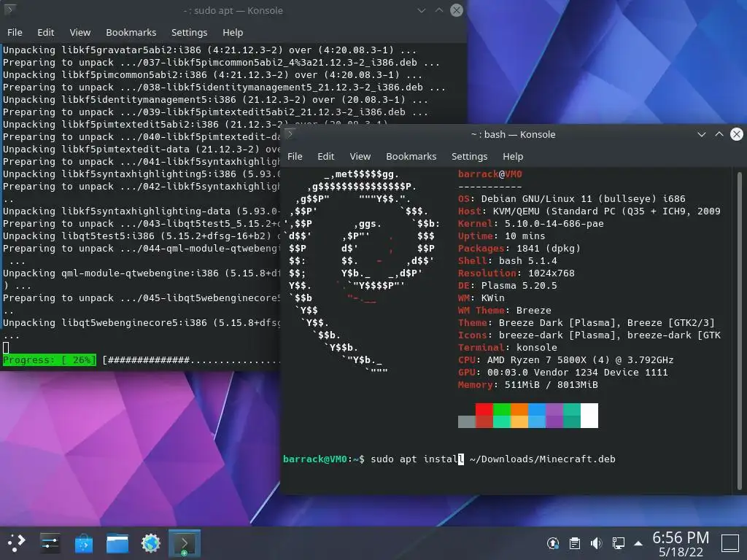Image resolution: width=747 pixels, height=560 pixels.
Task: Maximize the bash Konsole window
Action: tap(719, 134)
